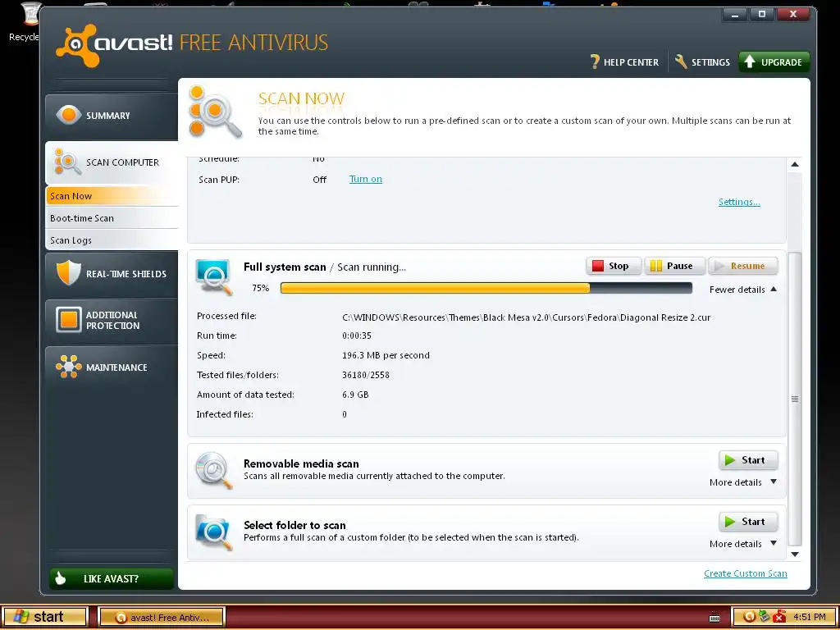840x630 pixels.
Task: Click the on-screen keyboard taskbar icon
Action: 714,617
